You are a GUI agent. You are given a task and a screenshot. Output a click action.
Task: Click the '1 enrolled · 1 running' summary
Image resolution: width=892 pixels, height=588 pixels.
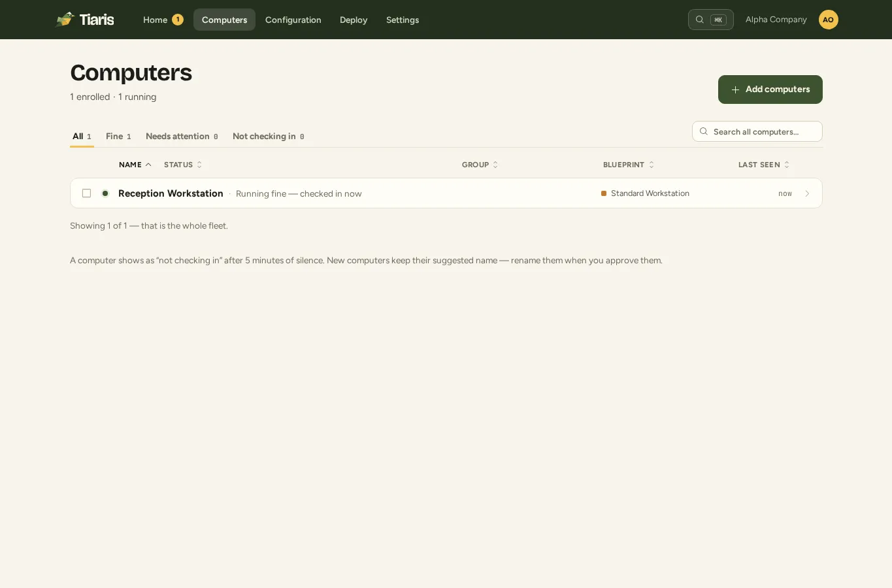pyautogui.click(x=113, y=97)
